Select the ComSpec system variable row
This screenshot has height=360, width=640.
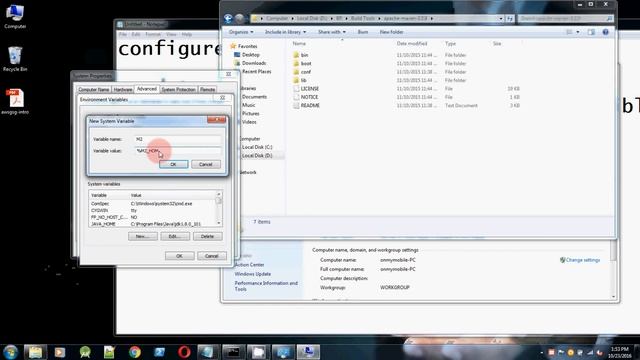153,203
